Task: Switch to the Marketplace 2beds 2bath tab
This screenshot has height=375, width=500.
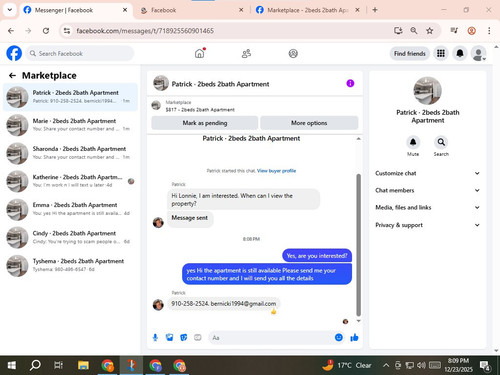Action: click(307, 10)
